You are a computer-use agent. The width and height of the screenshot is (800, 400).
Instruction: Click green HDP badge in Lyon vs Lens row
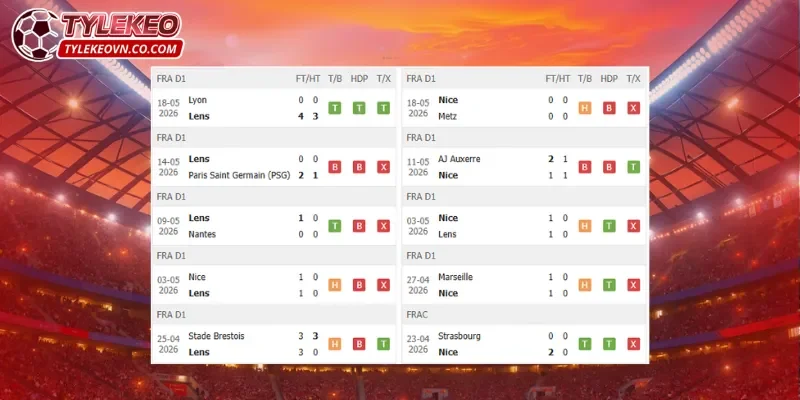point(359,108)
